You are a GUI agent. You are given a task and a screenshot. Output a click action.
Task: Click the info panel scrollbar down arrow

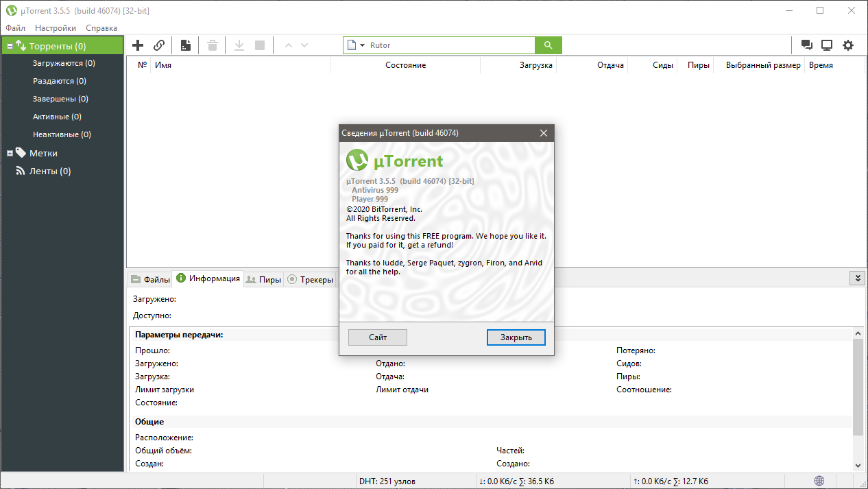point(858,465)
